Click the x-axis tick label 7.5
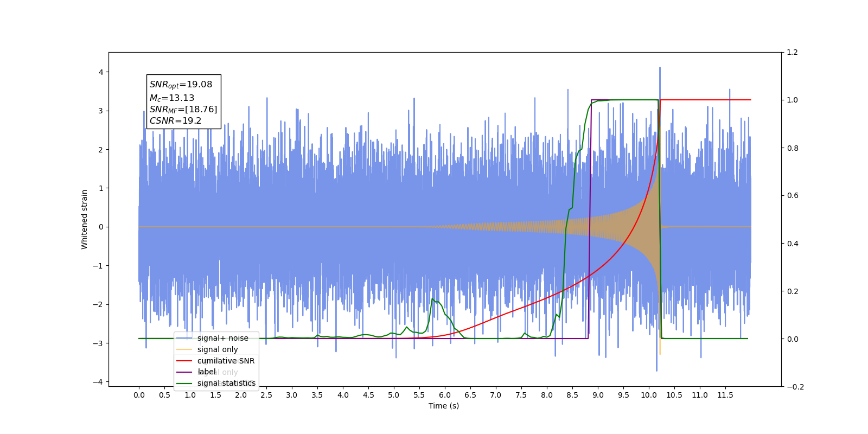Screen dimensions: 868x434 [x=521, y=395]
